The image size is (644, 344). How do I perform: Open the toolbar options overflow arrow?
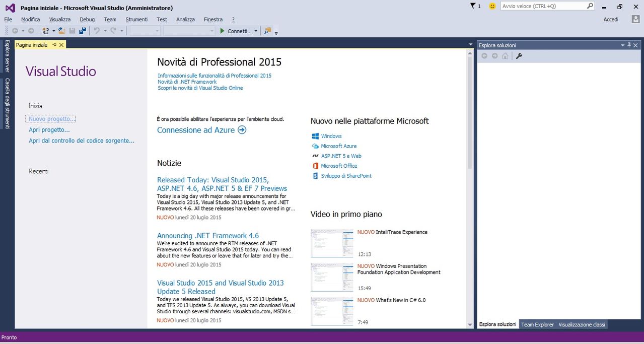(x=276, y=33)
